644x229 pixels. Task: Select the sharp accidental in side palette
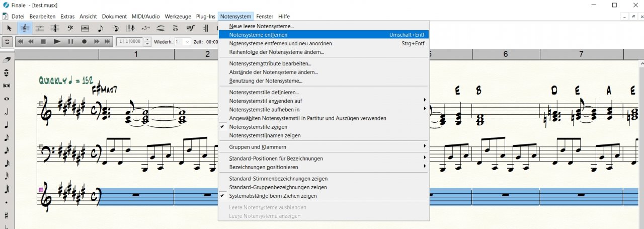[x=7, y=215]
